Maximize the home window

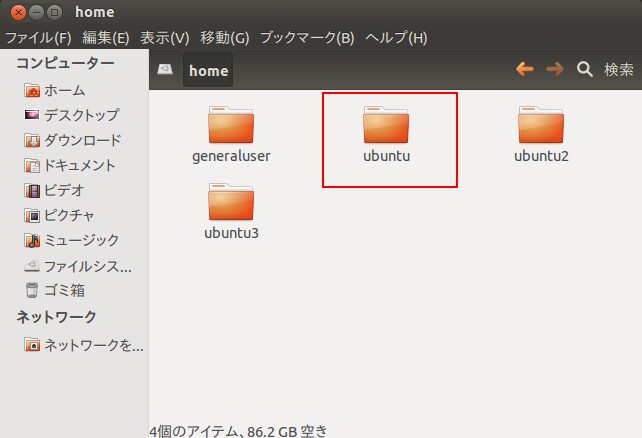point(54,12)
